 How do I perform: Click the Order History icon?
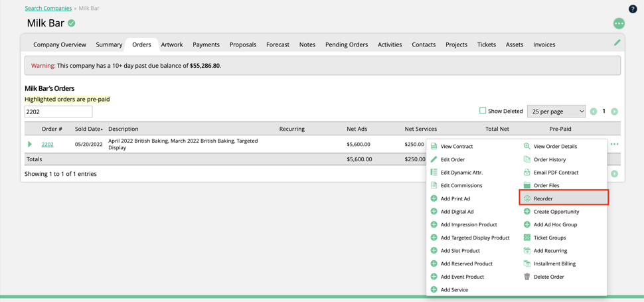click(x=527, y=159)
